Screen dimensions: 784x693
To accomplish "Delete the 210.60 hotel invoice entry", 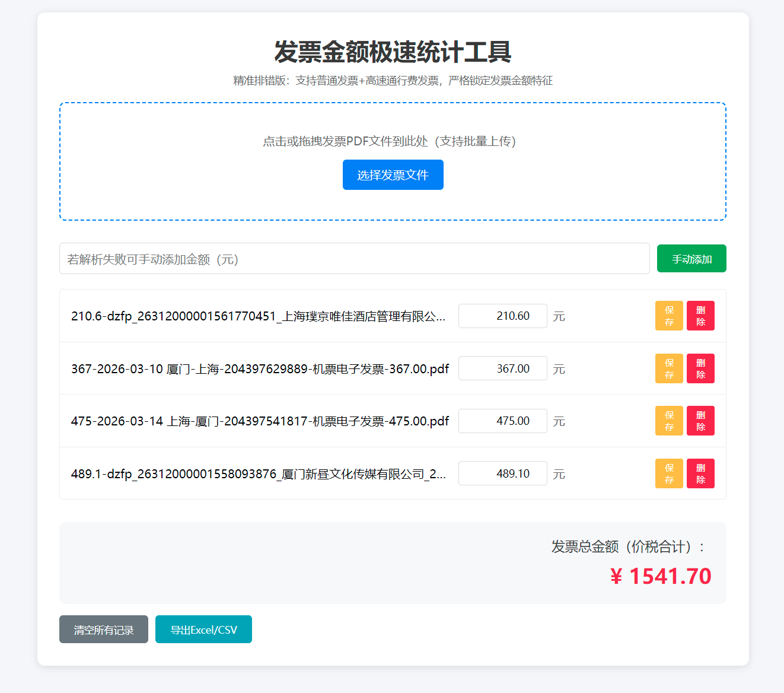I will tap(700, 316).
